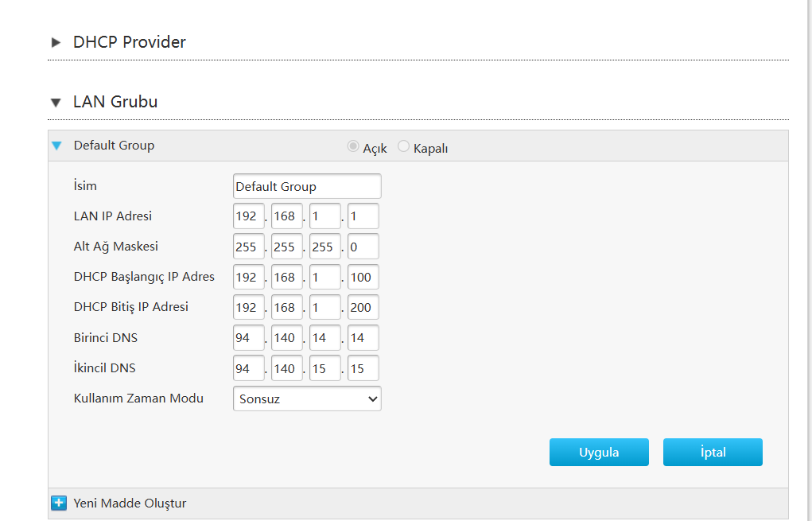Select the Kapalı radio button
The image size is (812, 521).
pos(404,146)
